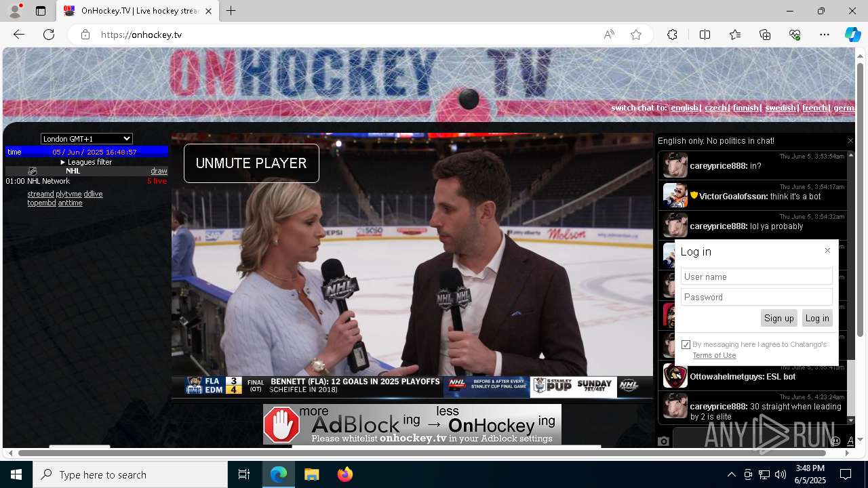Click the chat camera icon
Screen dimensions: 868x488
pos(663,441)
